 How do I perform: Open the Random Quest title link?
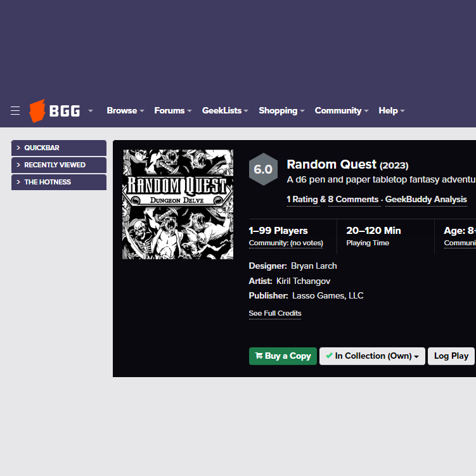pos(331,165)
